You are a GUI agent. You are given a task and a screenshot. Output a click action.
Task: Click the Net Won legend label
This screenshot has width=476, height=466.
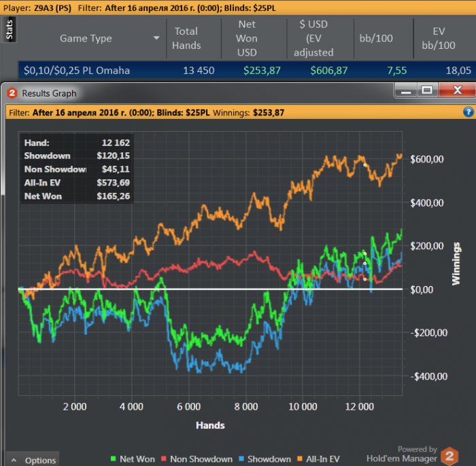click(137, 459)
